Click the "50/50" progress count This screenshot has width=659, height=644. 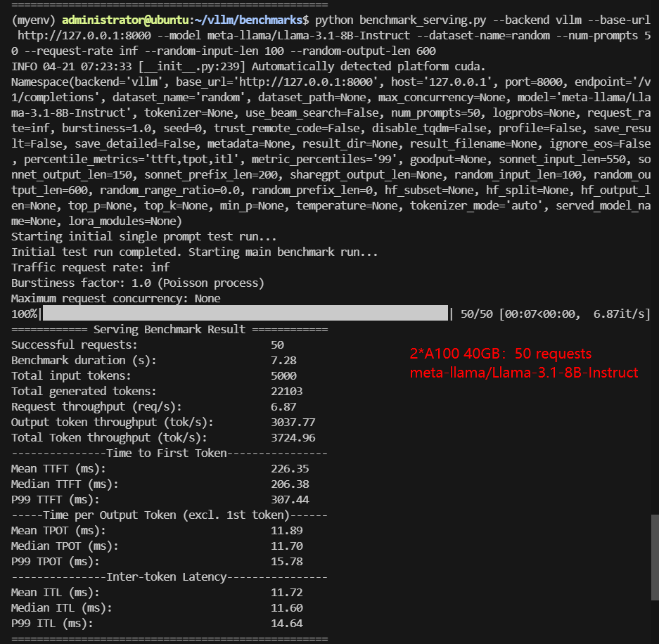477,314
